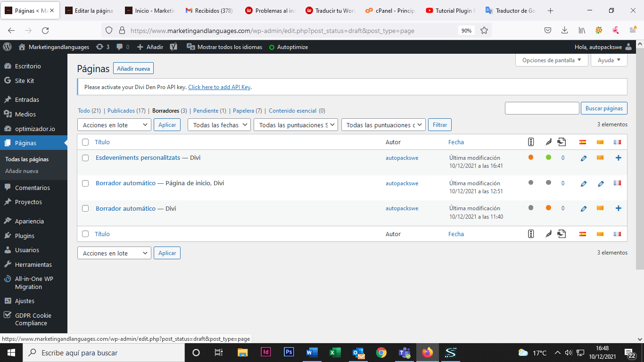
Task: Sort by the Fecha column header
Action: point(456,142)
